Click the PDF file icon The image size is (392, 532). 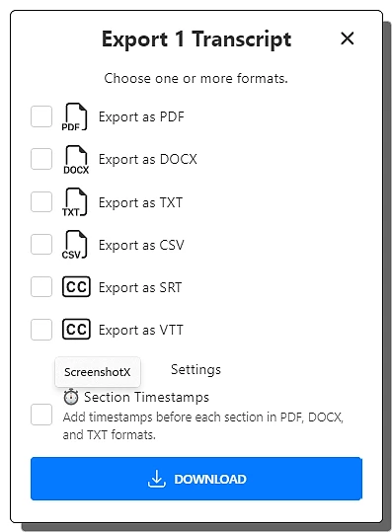coord(75,117)
